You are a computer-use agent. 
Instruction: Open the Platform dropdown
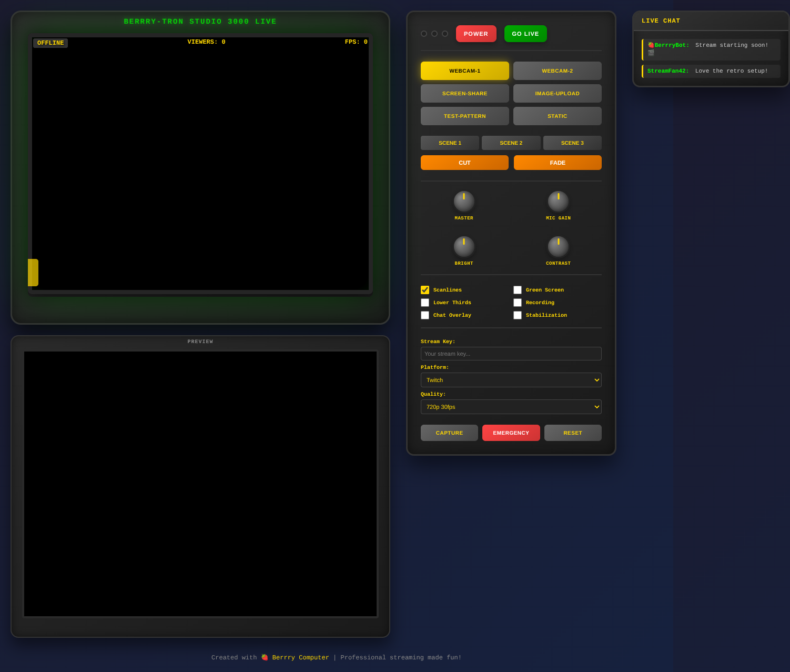[511, 380]
